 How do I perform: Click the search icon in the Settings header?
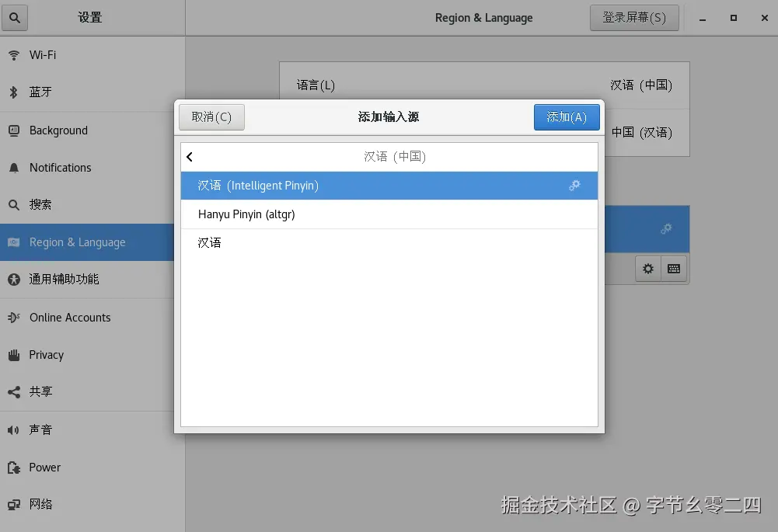(15, 18)
